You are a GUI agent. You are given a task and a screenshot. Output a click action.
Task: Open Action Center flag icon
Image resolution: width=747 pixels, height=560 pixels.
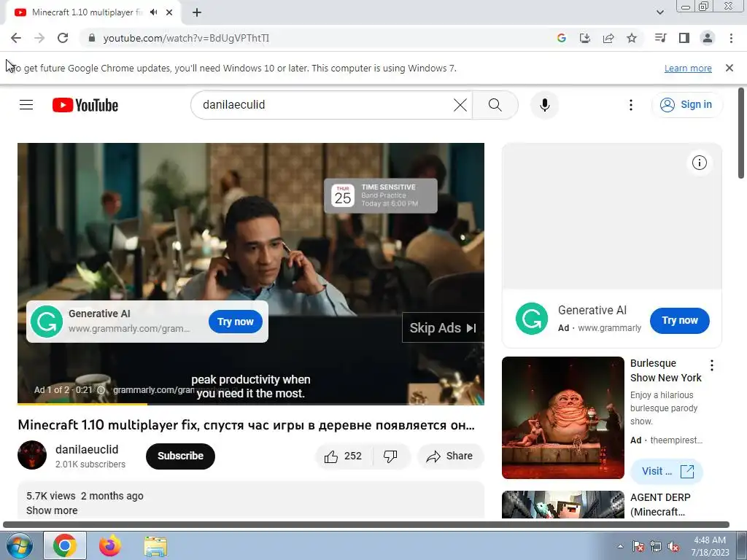pyautogui.click(x=638, y=546)
